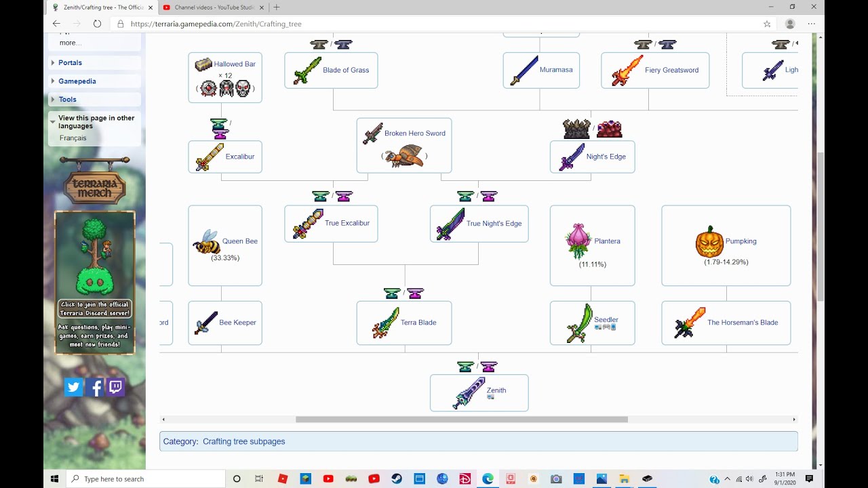Go back to the previous page
The width and height of the screenshot is (868, 488).
(x=56, y=24)
